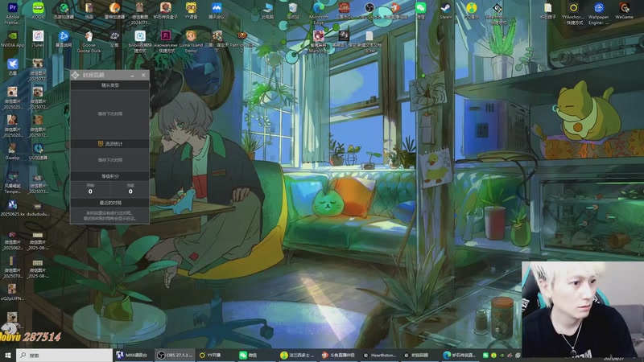Screen dimensions: 644x362
Task: Open 雷神加速器 desktop icon
Action: (x=114, y=11)
